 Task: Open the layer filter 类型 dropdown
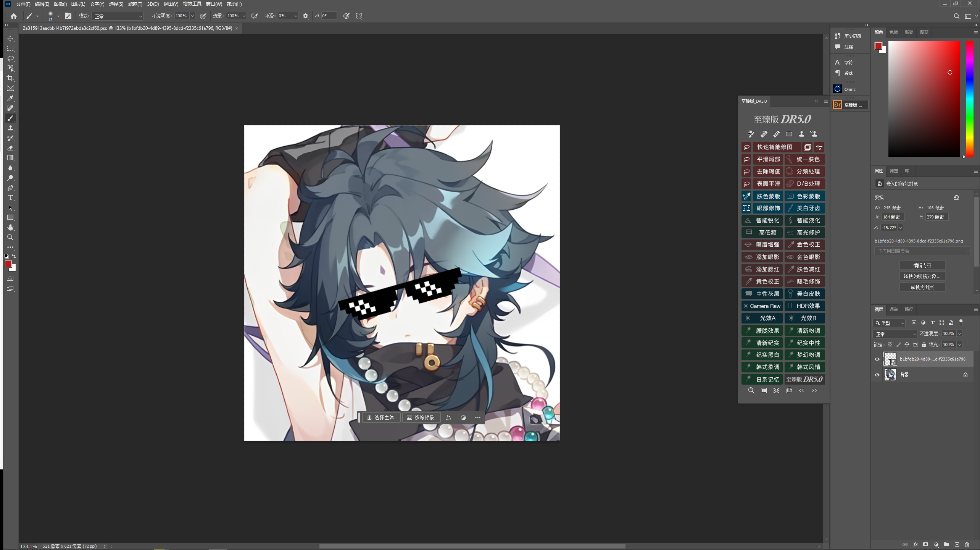point(889,323)
